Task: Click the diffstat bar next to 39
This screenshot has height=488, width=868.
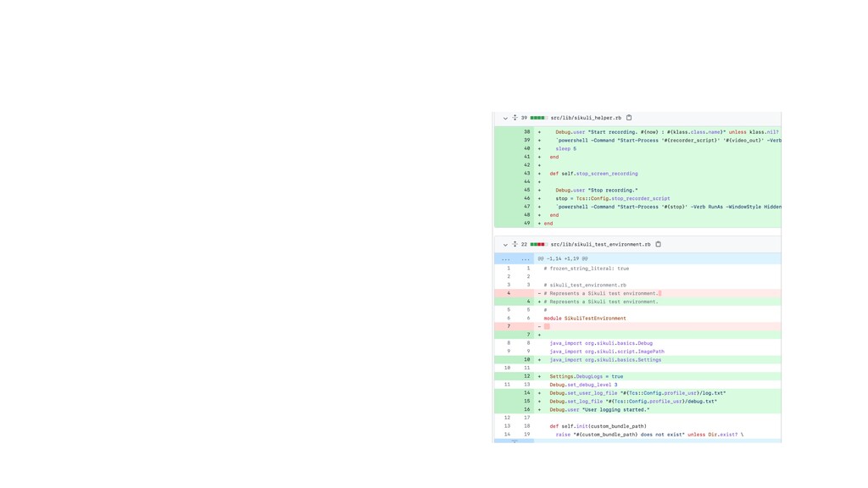Action: click(538, 118)
